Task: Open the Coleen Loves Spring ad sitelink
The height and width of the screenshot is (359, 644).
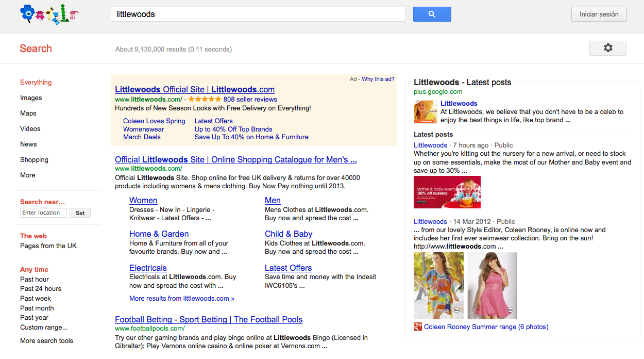Action: point(154,121)
